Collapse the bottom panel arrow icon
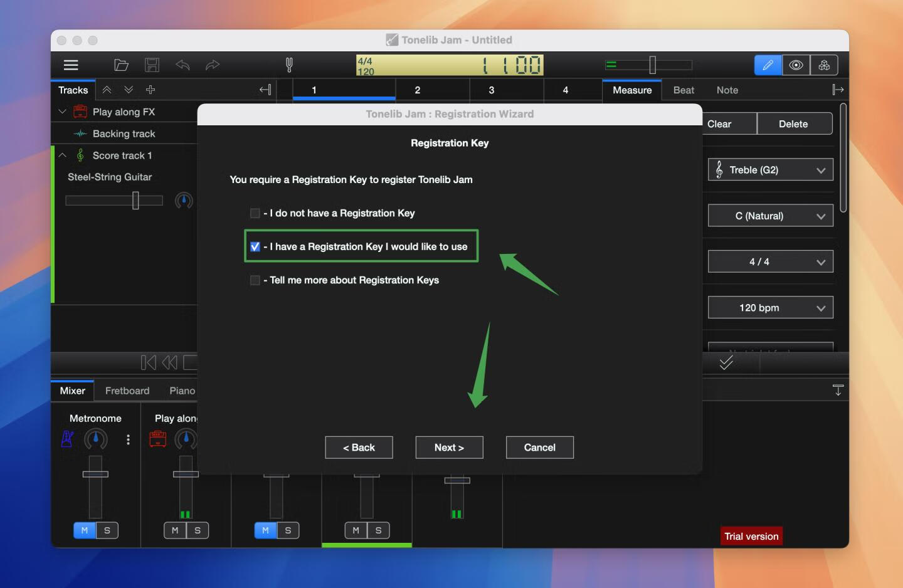Image resolution: width=903 pixels, height=588 pixels. pos(838,390)
